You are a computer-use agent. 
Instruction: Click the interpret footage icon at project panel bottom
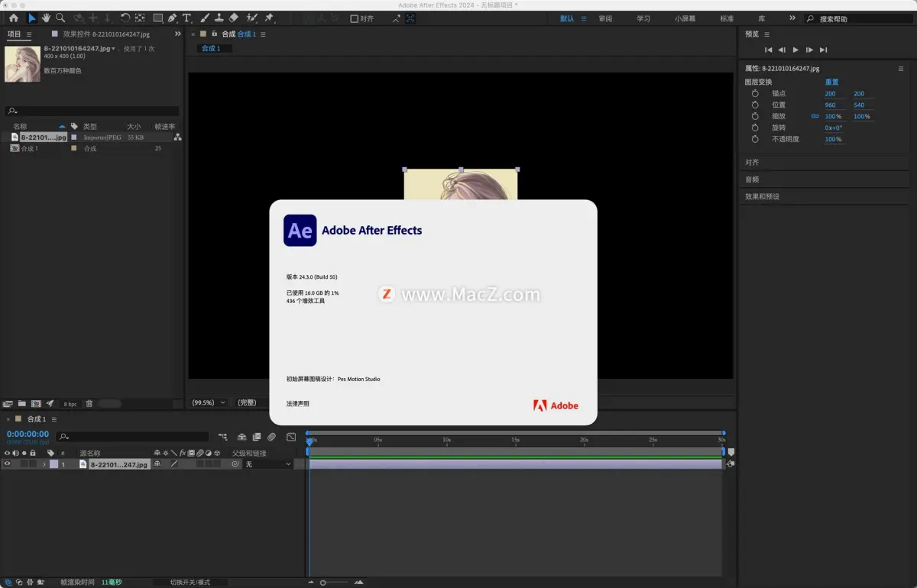tap(8, 403)
